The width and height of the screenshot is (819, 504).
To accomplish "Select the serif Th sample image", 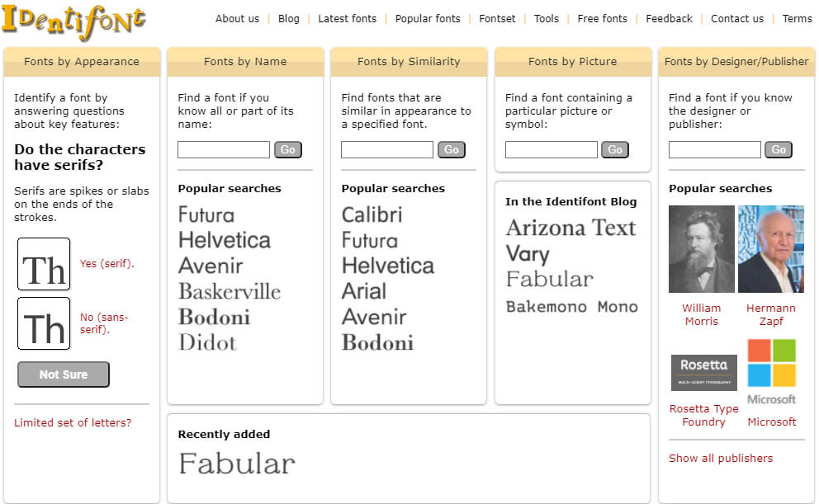I will coord(43,264).
